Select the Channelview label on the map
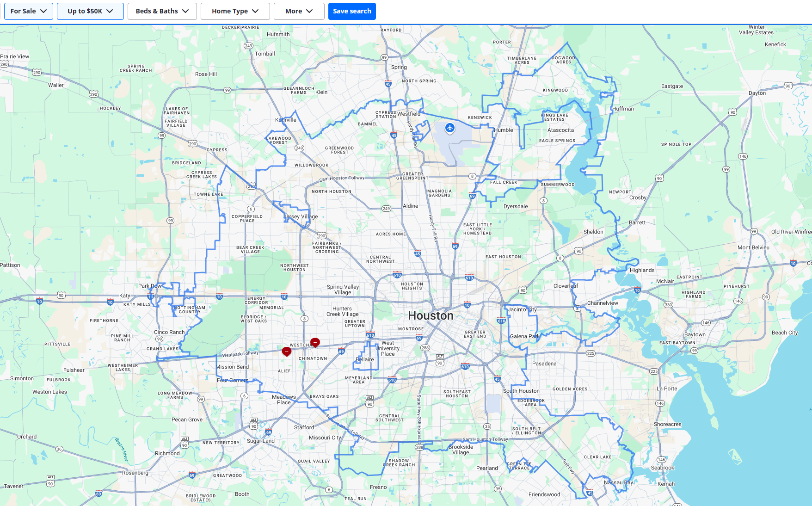 tap(603, 303)
